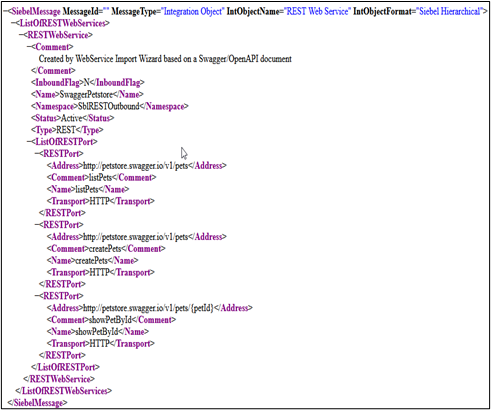The height and width of the screenshot is (410, 491).
Task: Click the MessageId attribute name
Action: click(81, 12)
